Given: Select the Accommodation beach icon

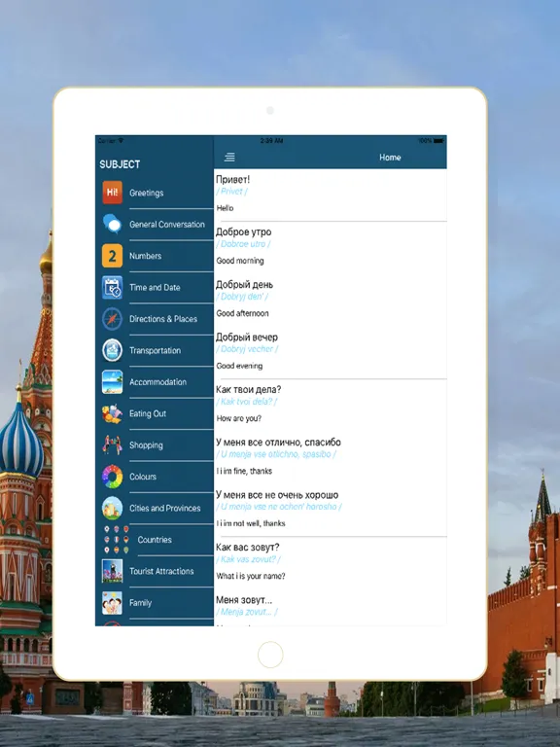Looking at the screenshot, I should coord(113,381).
